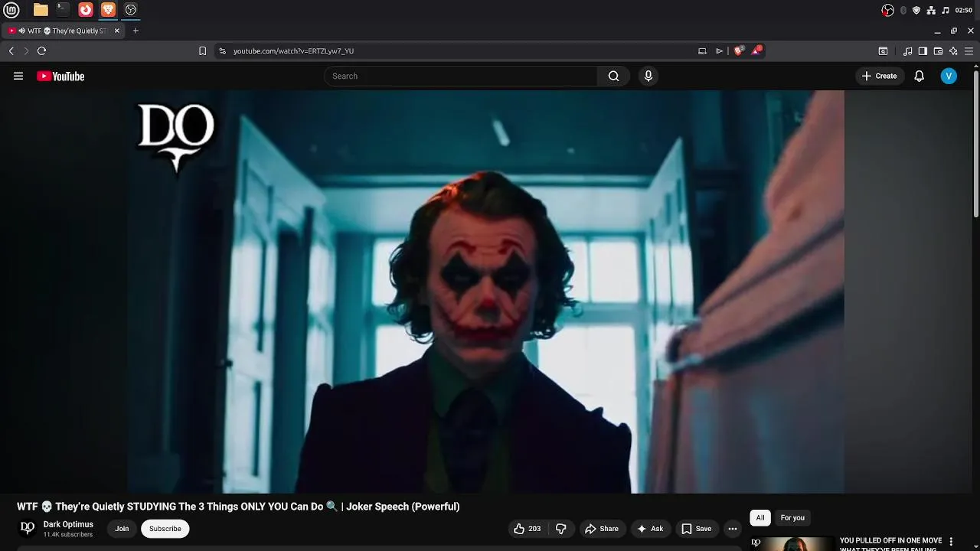Click the Join membership button

tap(122, 529)
